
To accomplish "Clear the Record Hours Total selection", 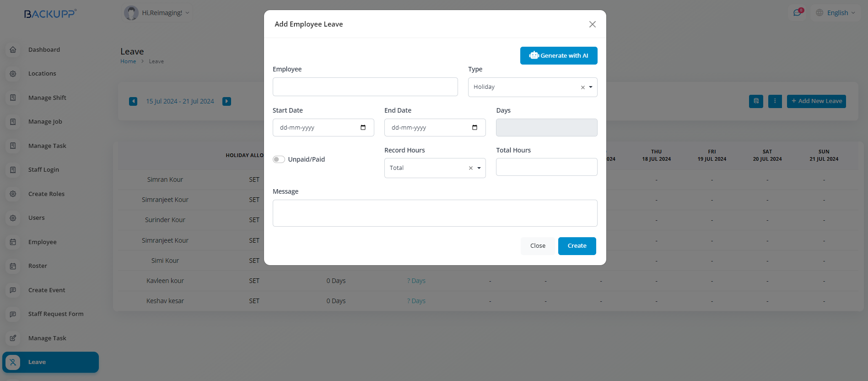I will 470,168.
